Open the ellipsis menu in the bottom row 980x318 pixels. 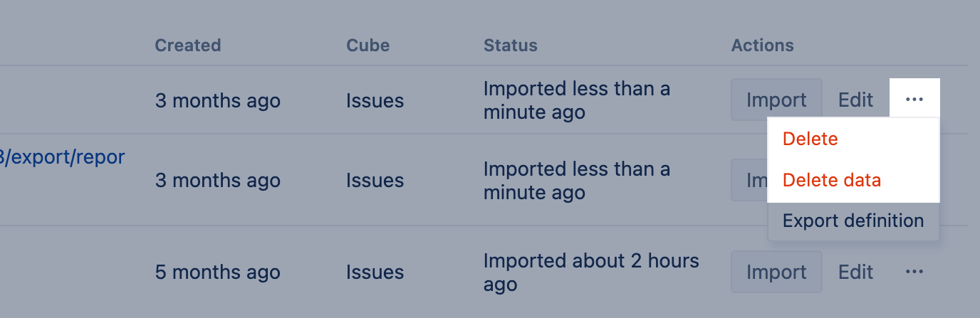(914, 272)
